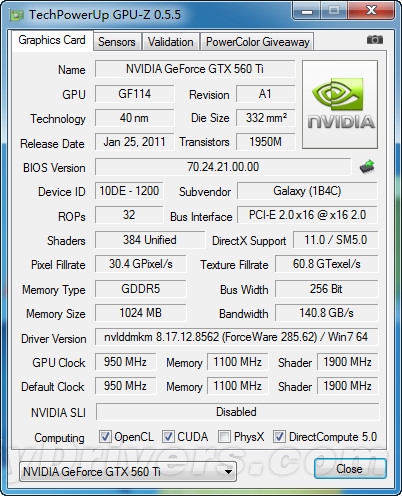
Task: Open the PowerColor Giveaway tab
Action: point(257,42)
